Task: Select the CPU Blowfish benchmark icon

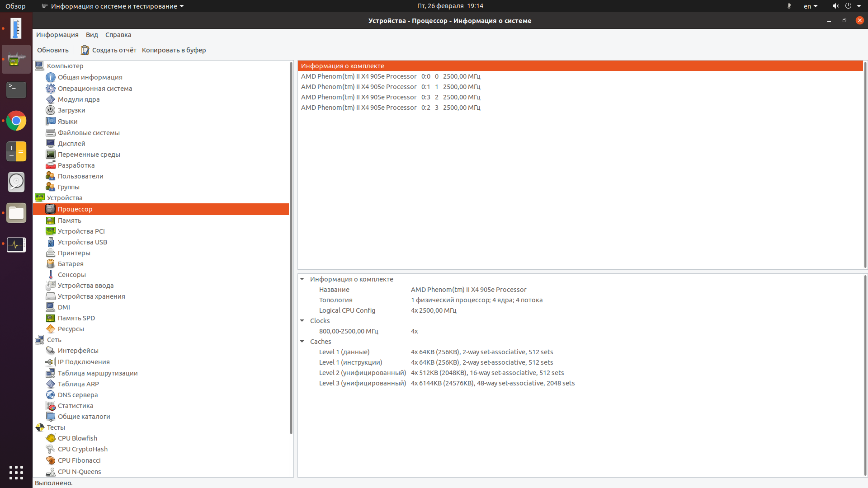Action: pos(51,438)
